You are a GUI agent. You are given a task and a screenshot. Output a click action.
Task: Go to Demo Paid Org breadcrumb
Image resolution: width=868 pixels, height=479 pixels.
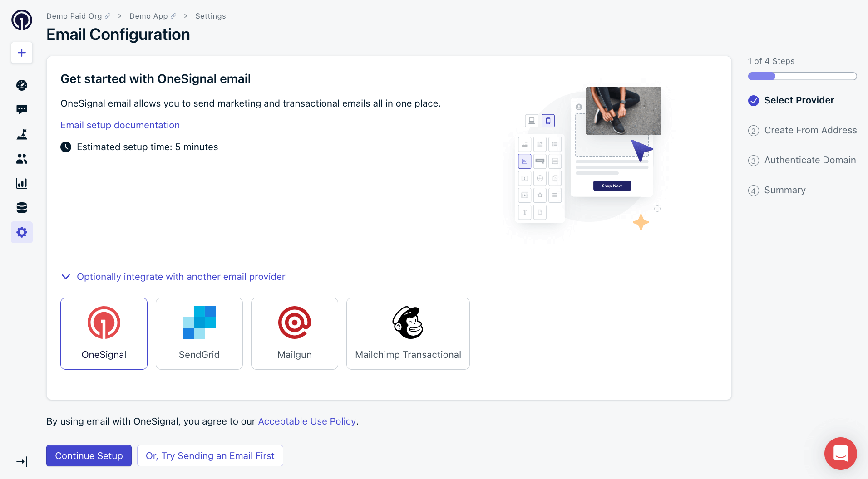[x=74, y=16]
